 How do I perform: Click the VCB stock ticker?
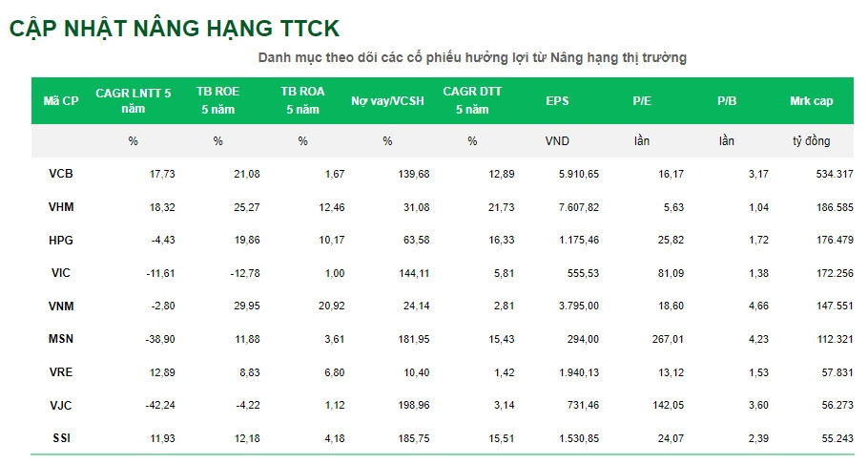click(x=60, y=174)
